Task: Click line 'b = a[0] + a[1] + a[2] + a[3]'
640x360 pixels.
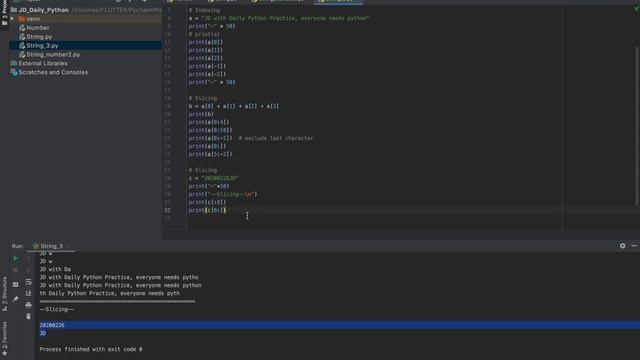Action: pyautogui.click(x=233, y=106)
